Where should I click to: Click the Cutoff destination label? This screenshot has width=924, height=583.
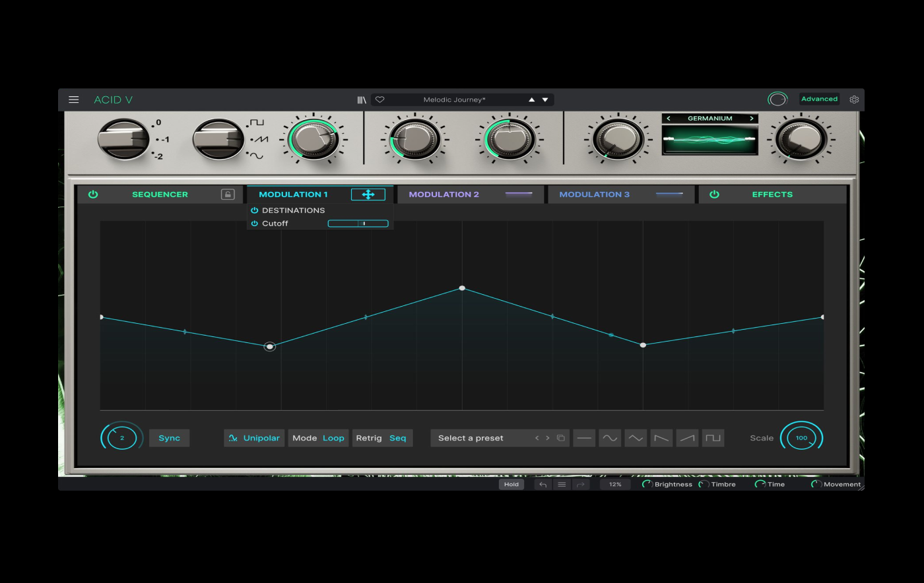tap(275, 224)
